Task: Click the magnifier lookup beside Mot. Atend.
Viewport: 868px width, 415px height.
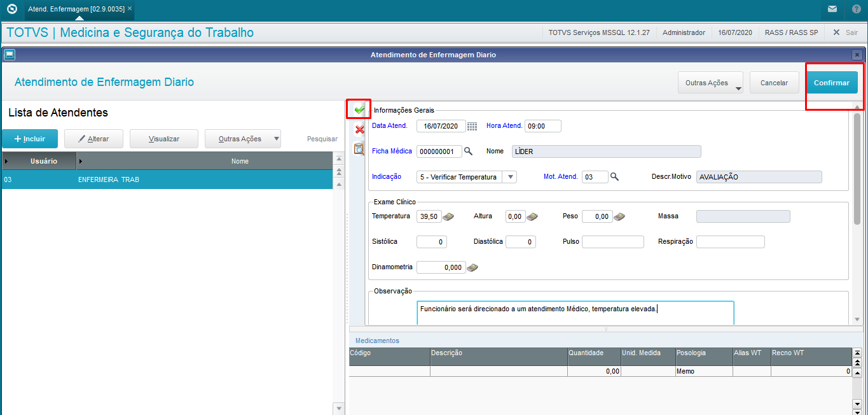Action: click(x=614, y=177)
